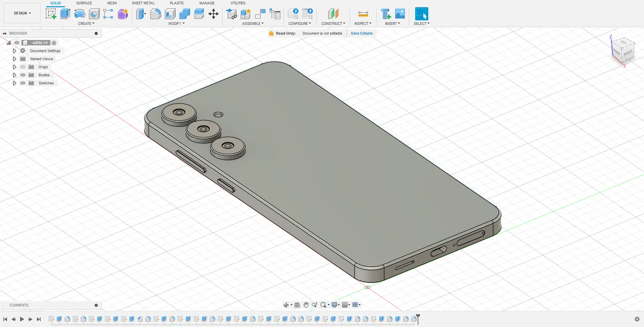Select the Create Form tool
The height and width of the screenshot is (327, 644).
coord(123,14)
